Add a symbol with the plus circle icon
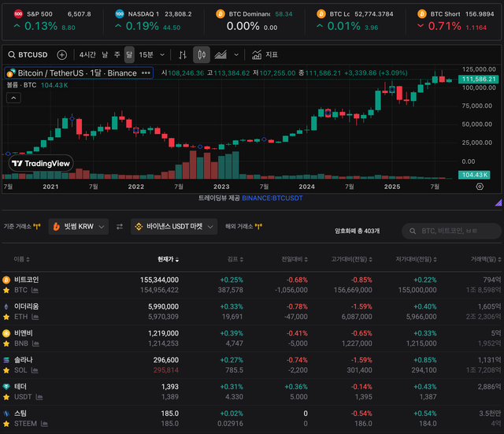Viewport: 504px width, 434px height. point(61,55)
